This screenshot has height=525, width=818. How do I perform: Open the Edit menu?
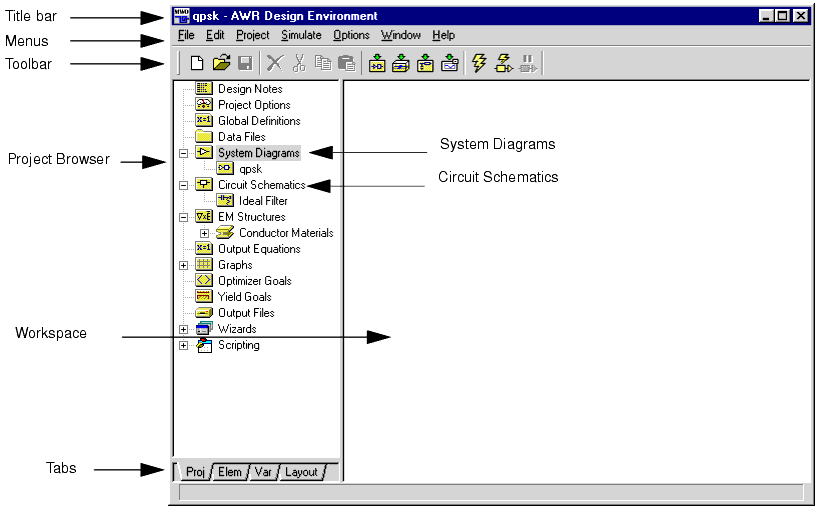coord(215,35)
